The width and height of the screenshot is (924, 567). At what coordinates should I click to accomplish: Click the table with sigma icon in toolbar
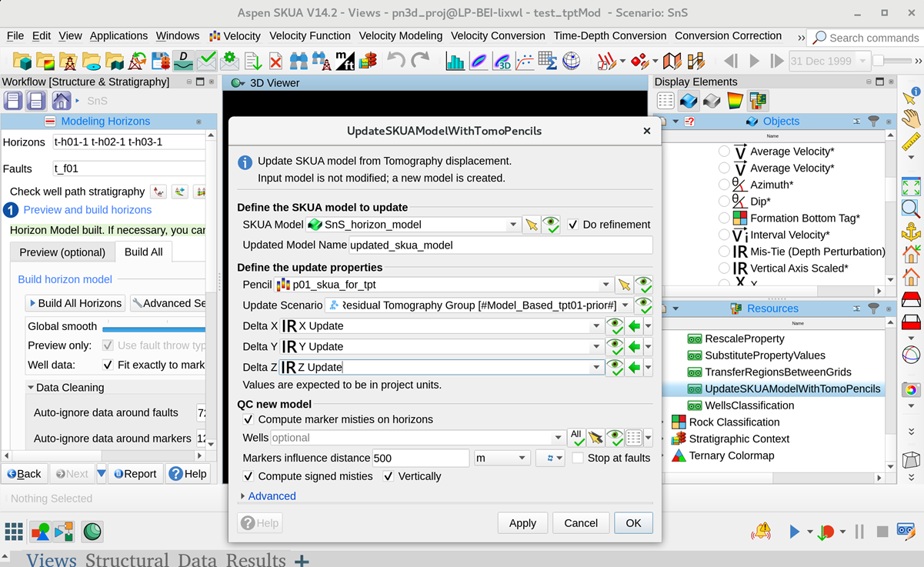pyautogui.click(x=548, y=61)
